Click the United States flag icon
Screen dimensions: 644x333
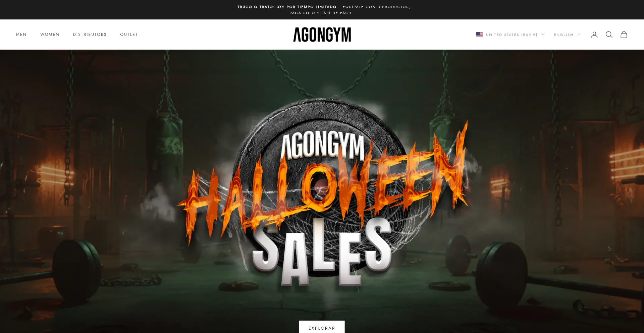479,35
